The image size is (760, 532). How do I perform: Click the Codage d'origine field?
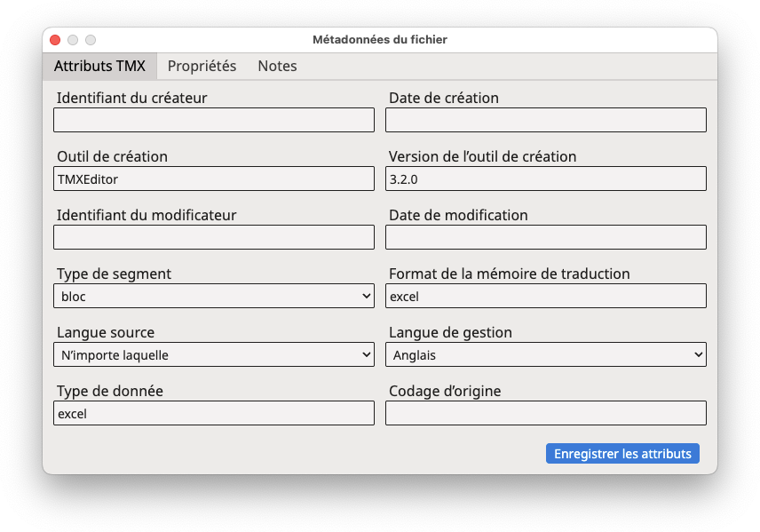[546, 413]
